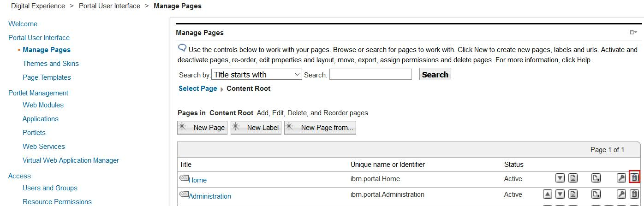This screenshot has height=206, width=644.
Task: Edit page properties icon for Home
Action: (573, 178)
